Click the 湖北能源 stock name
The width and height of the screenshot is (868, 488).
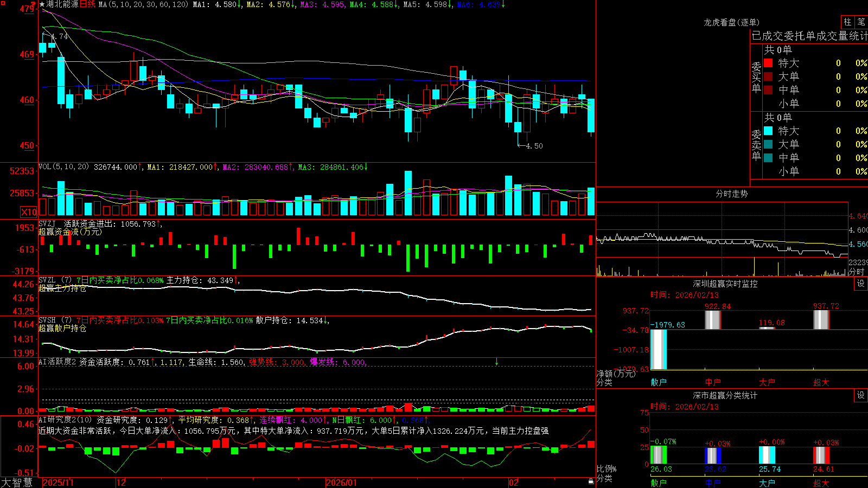click(62, 4)
